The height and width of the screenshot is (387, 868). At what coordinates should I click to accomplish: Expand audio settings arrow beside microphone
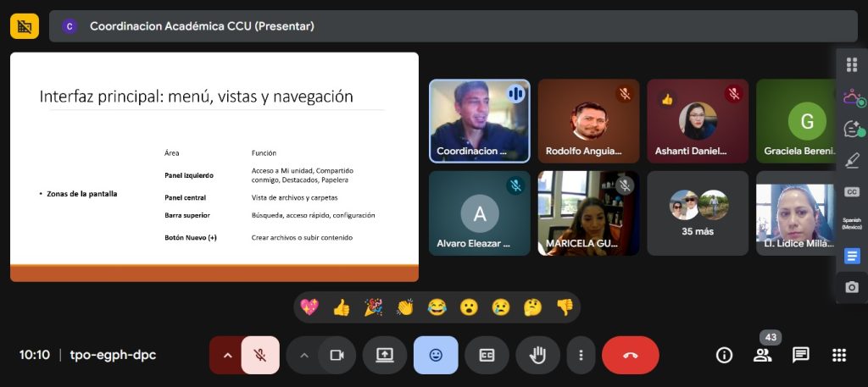(227, 355)
